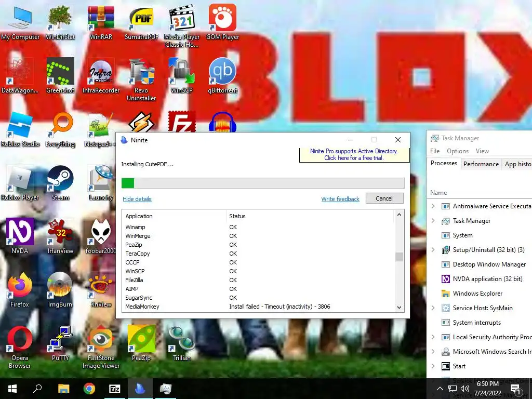532x399 pixels.
Task: Expand Setup/Uninstall (32 bit) process group
Action: 433,250
